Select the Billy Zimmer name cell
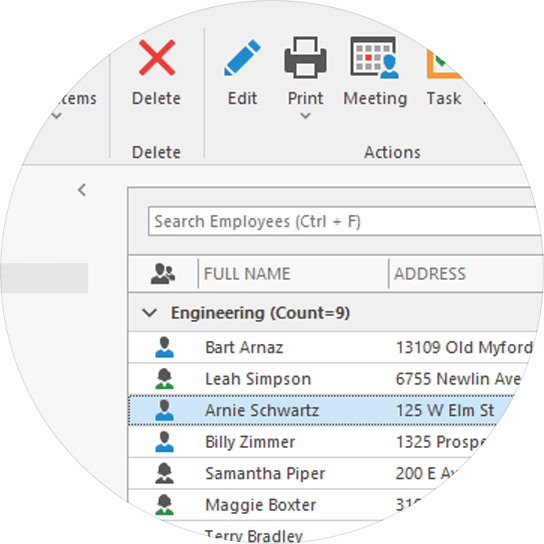The width and height of the screenshot is (544, 544). [x=250, y=442]
